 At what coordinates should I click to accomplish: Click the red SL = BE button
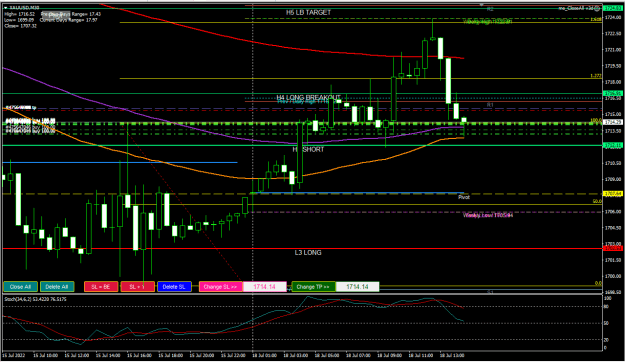pos(101,287)
